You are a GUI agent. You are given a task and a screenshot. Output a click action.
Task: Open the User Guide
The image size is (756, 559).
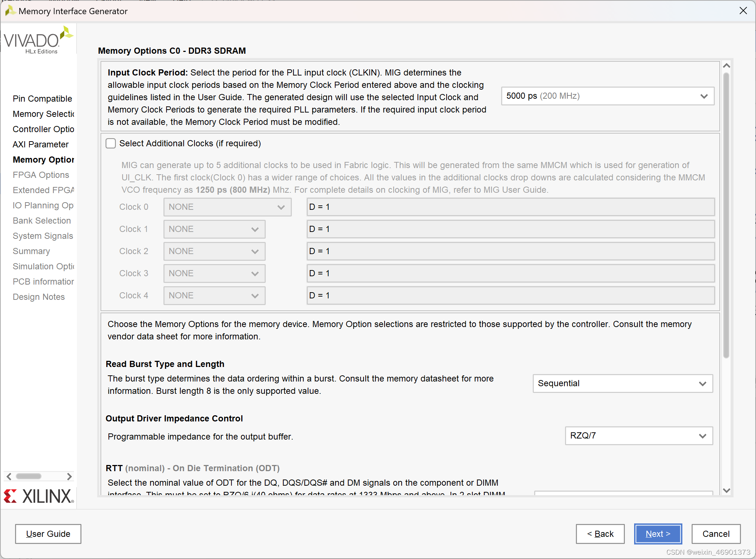coord(48,534)
